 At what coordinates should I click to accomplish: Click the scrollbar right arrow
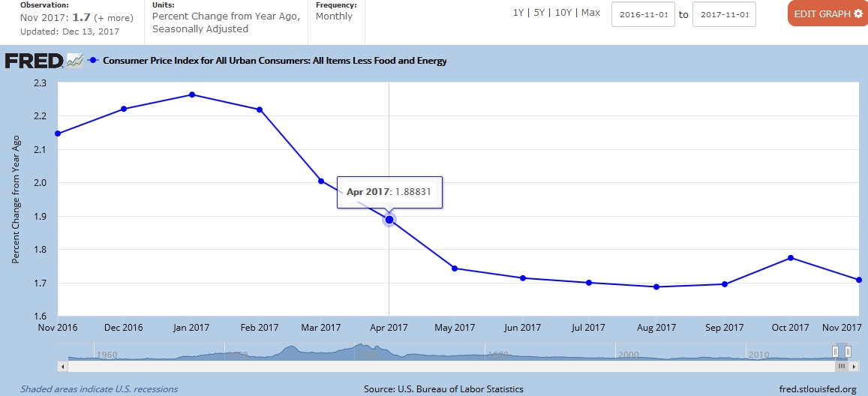click(x=855, y=366)
